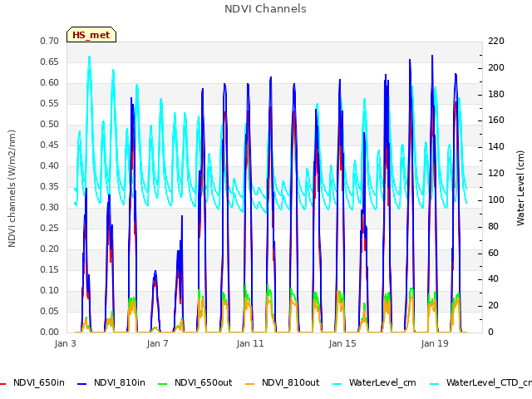Select the NDVI_810in legend entry
Viewport: 532px width, 399px height.
point(111,383)
